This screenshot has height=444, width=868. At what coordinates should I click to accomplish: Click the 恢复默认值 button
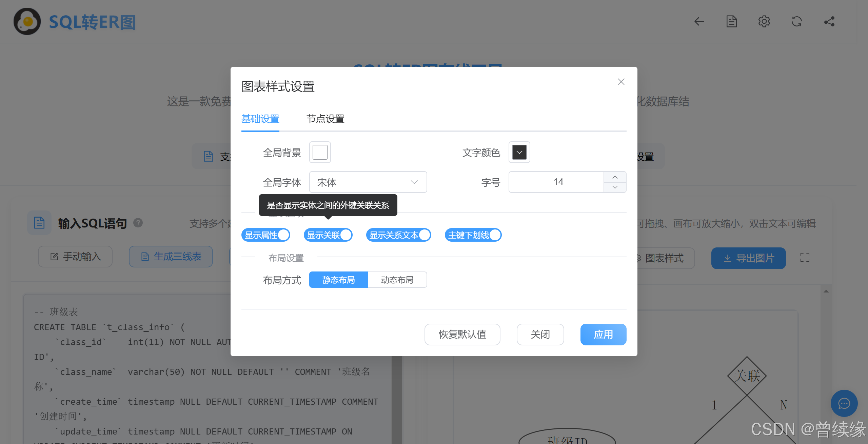pyautogui.click(x=462, y=334)
